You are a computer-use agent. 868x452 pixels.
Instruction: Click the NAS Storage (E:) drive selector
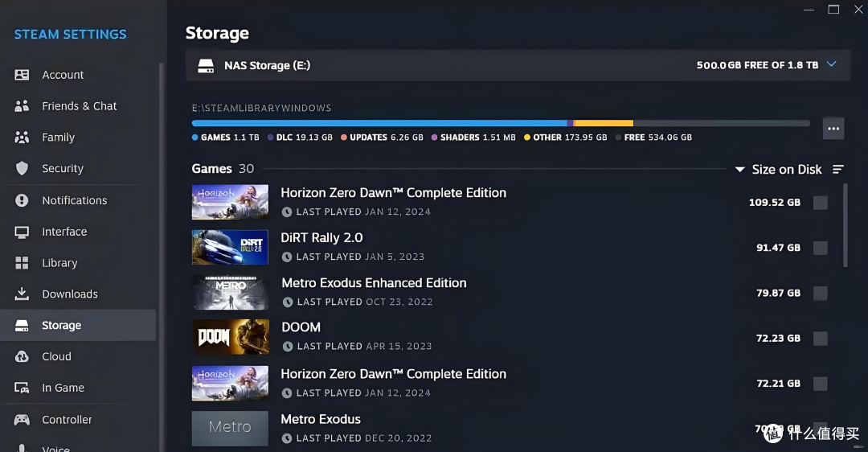[x=518, y=65]
